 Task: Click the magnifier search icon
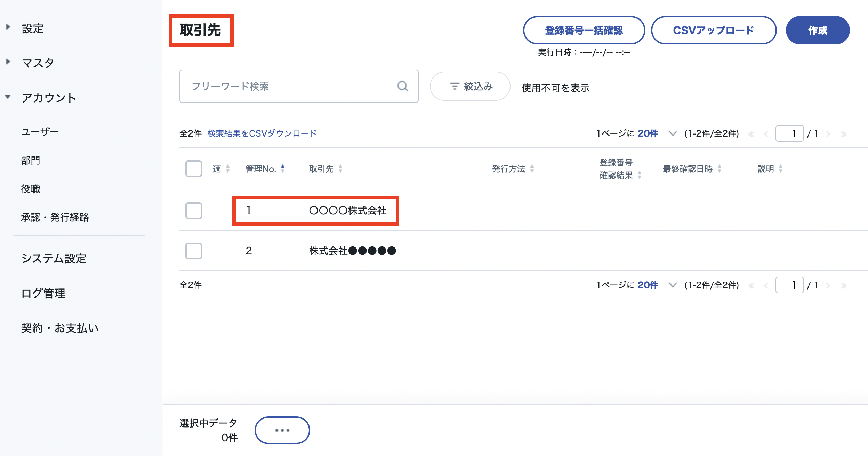[402, 86]
